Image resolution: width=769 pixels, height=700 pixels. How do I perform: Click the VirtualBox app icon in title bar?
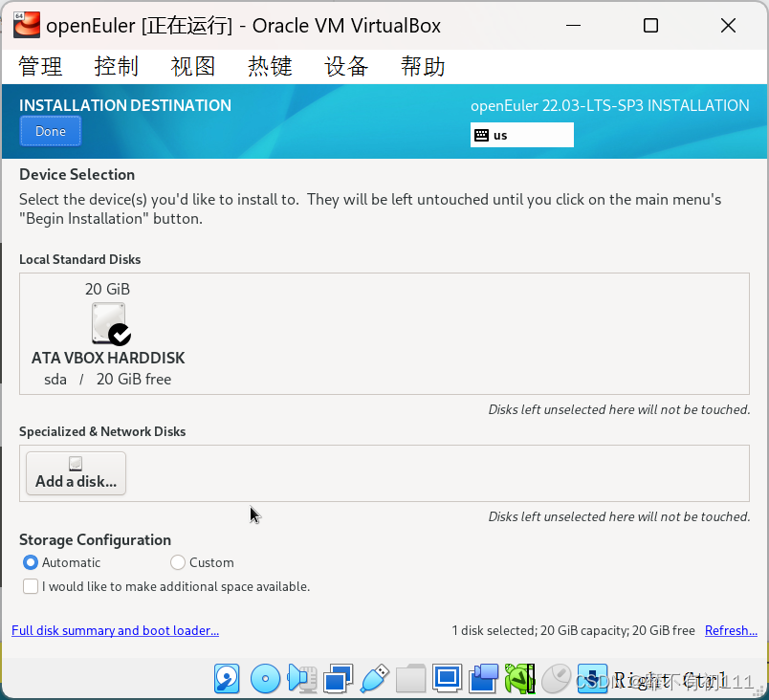27,25
